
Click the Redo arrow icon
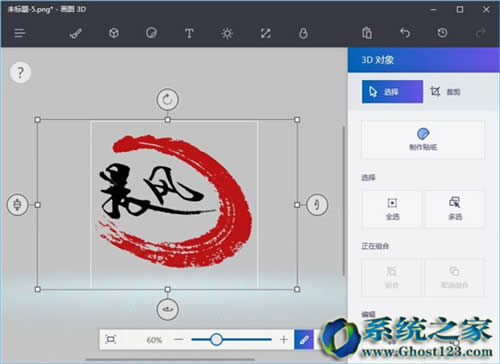coord(480,33)
